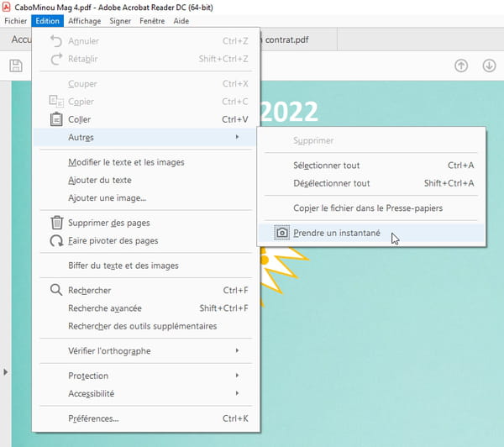
Task: Open the Accessibilité submenu
Action: click(145, 393)
